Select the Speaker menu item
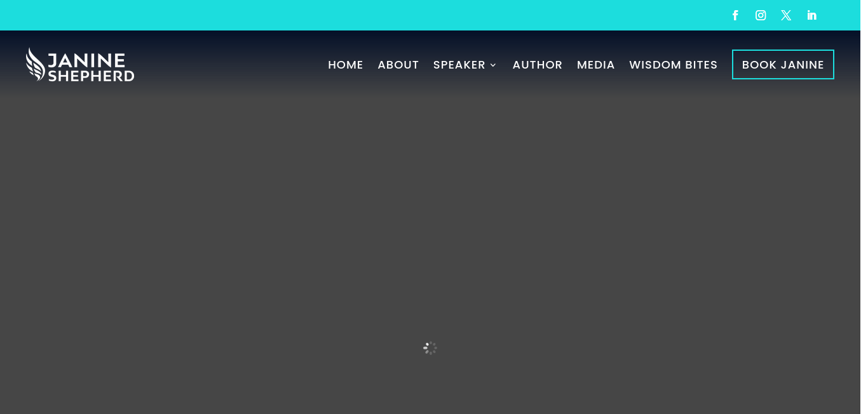This screenshot has width=868, height=414. tap(459, 65)
